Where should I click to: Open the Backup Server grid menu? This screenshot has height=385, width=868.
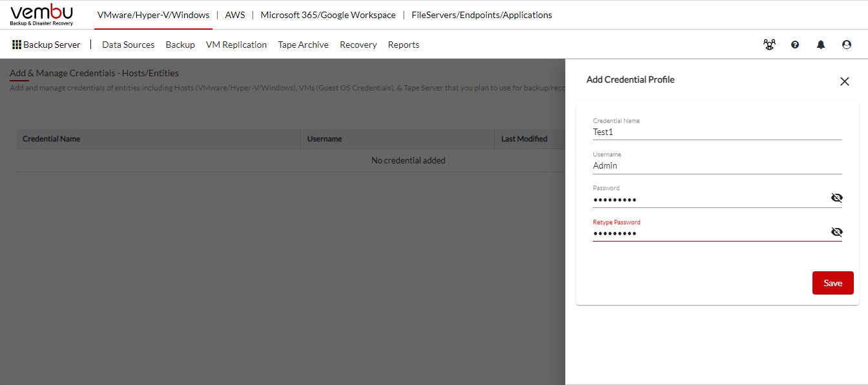pyautogui.click(x=46, y=45)
